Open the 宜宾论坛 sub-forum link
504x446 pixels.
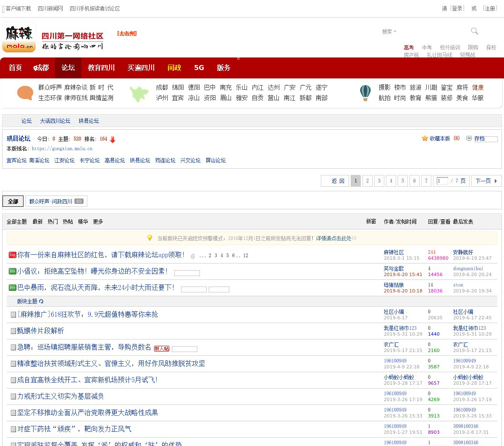click(16, 160)
